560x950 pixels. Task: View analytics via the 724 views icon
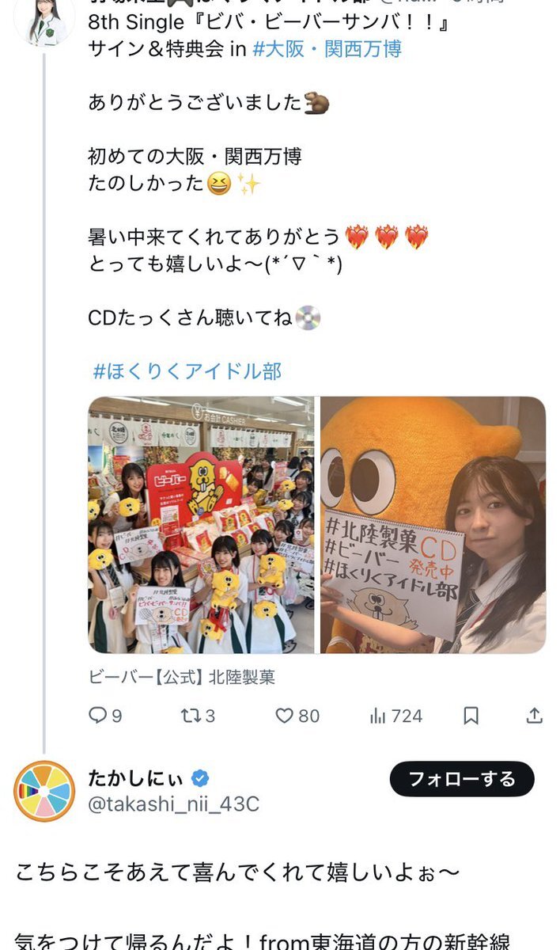click(378, 716)
